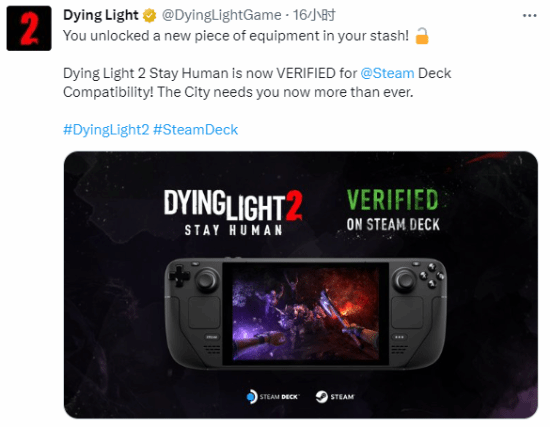Image resolution: width=550 pixels, height=427 pixels.
Task: Open the three-dot more options menu
Action: click(x=529, y=15)
